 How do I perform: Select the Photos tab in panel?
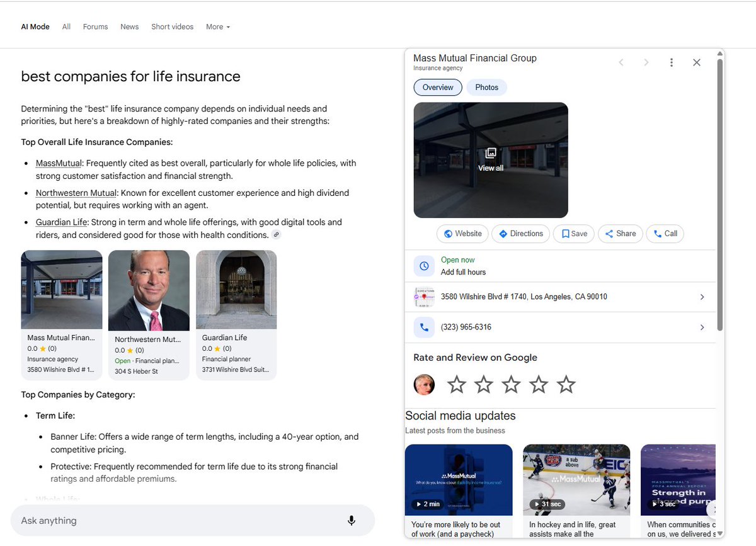pyautogui.click(x=487, y=88)
